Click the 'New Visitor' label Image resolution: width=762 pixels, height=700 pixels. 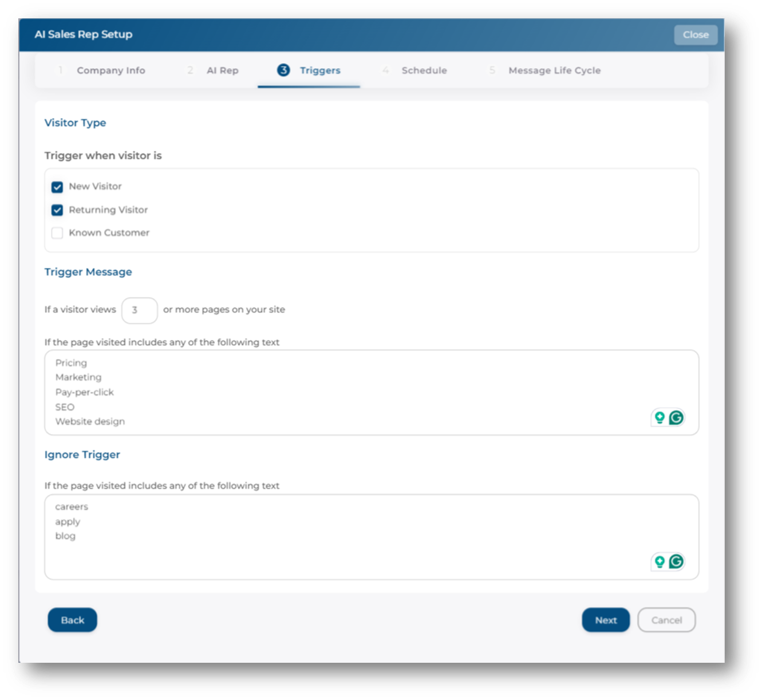tap(95, 186)
